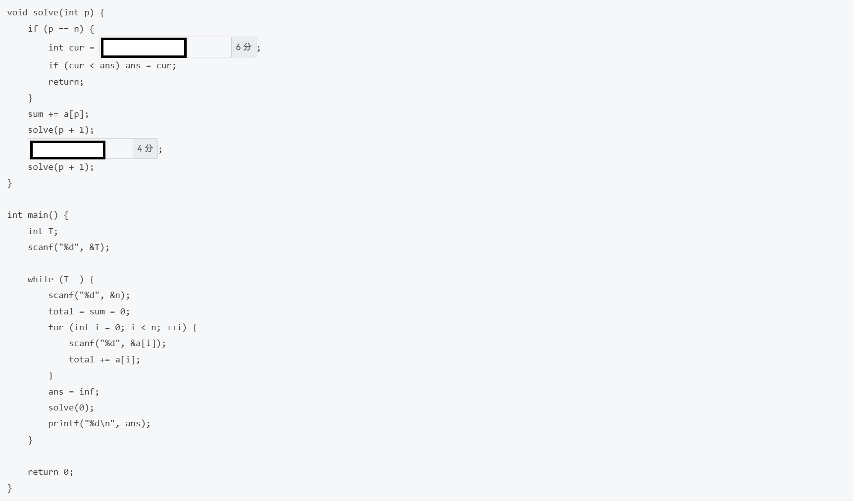Click the "int T;" declaration
Screen dimensions: 854x504
click(x=43, y=231)
